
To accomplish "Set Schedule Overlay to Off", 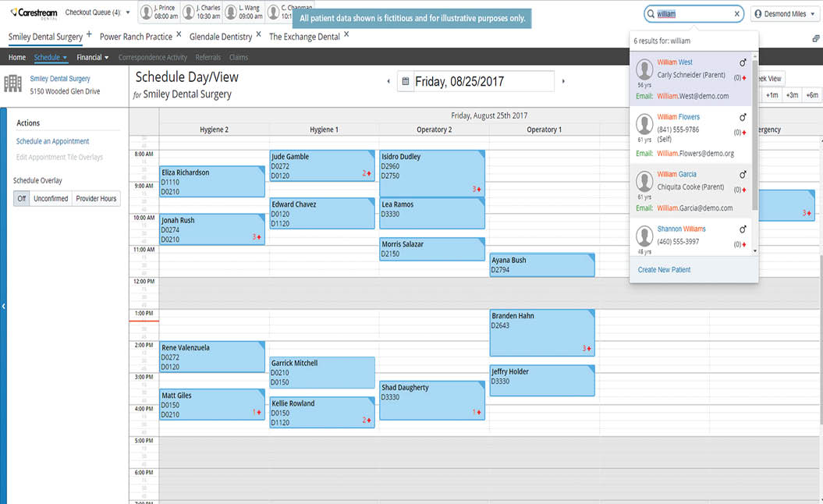I will [x=22, y=199].
